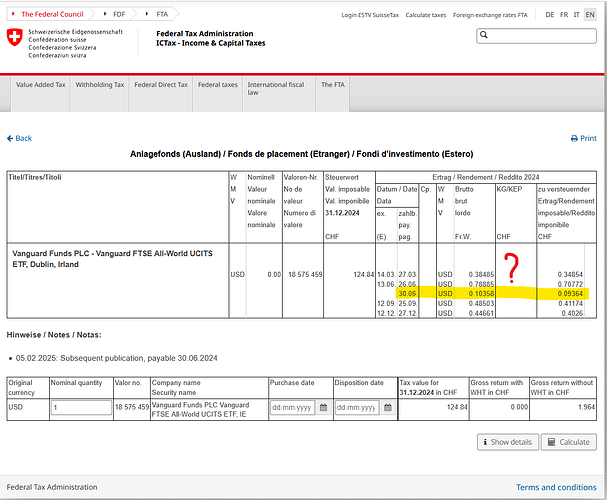
Task: Click the Swiss Confederation coat of arms logo
Action: pos(12,37)
